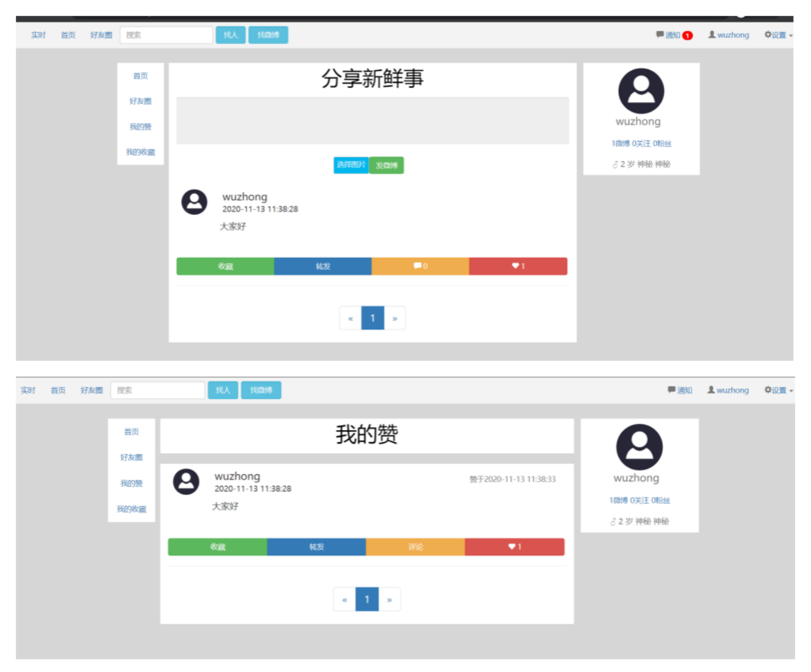Click wuzhong's avatar beside the 大家好 post under 分享新鲜事
The width and height of the screenshot is (811, 672).
coord(194,202)
